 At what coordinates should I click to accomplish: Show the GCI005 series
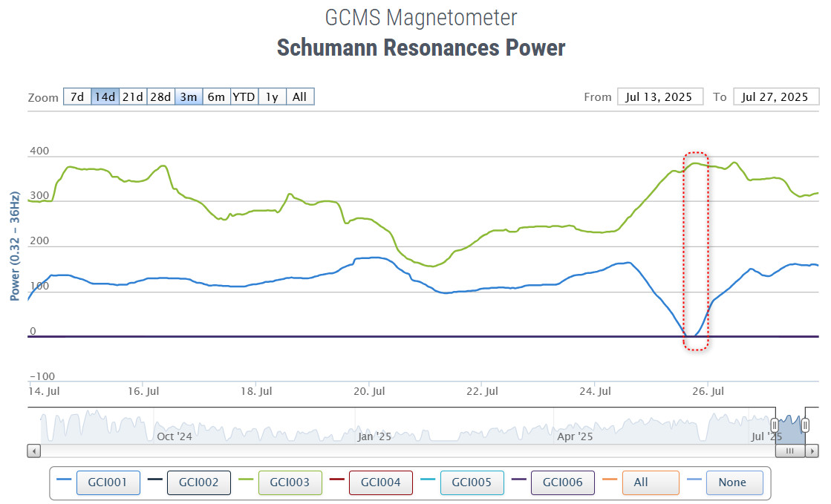click(x=472, y=482)
